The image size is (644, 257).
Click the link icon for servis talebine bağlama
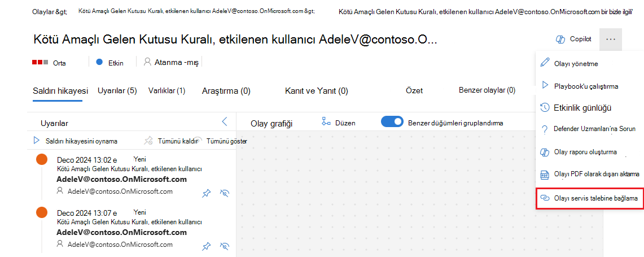pos(545,198)
